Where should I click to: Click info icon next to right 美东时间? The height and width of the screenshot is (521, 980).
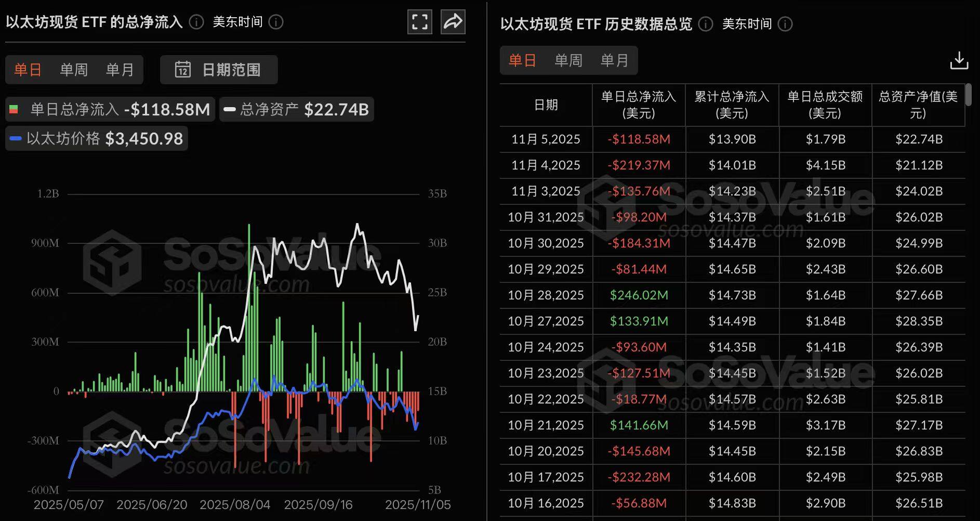pos(785,24)
